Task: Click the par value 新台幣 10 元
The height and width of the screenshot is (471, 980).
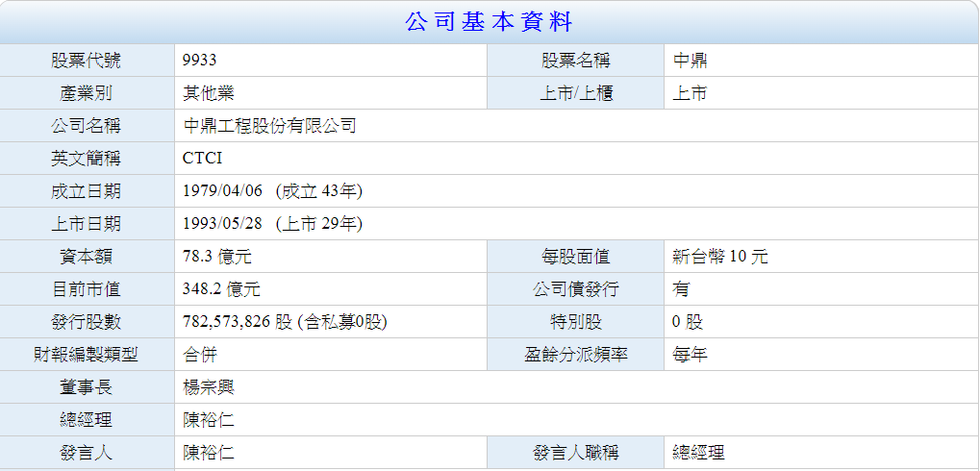Action: 719,257
